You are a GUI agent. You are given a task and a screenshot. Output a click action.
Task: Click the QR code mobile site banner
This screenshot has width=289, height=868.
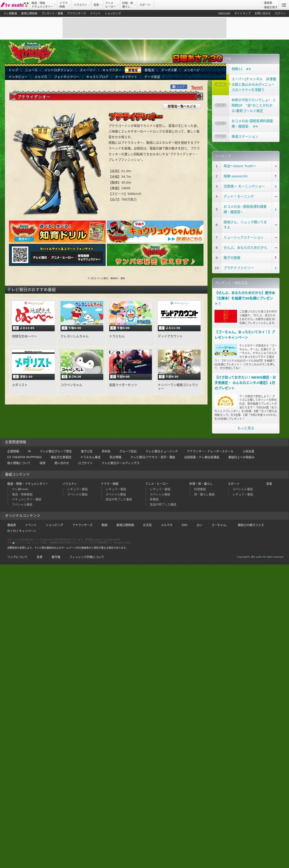pos(57,255)
